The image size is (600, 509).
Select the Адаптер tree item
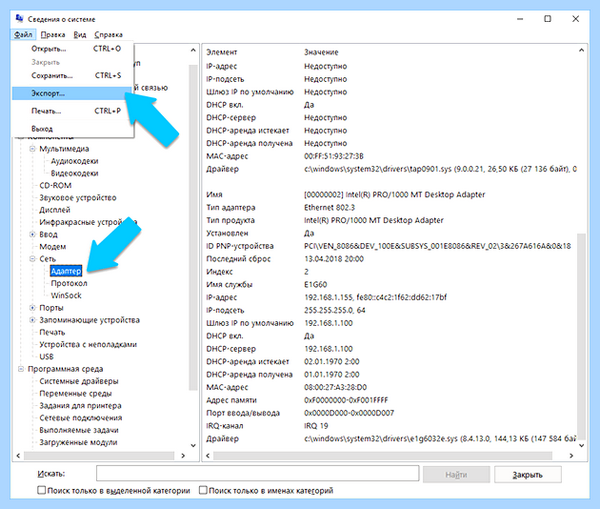coord(66,271)
